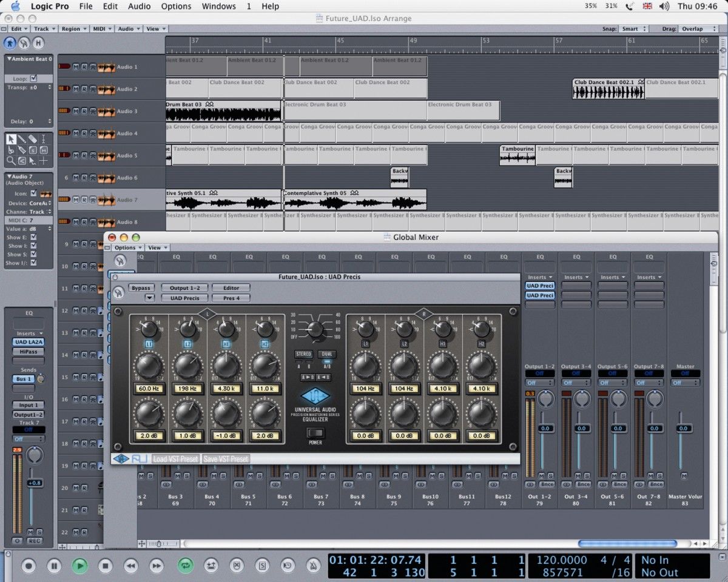Click the Hide View H button
The width and height of the screenshot is (728, 582).
pos(38,43)
